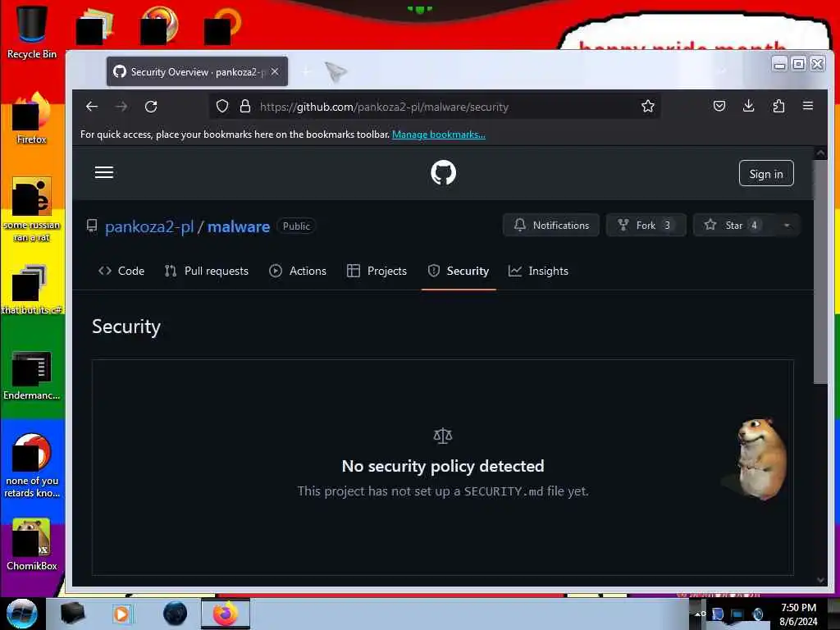This screenshot has width=840, height=630.
Task: Click the hamster image on page
Action: [x=759, y=459]
